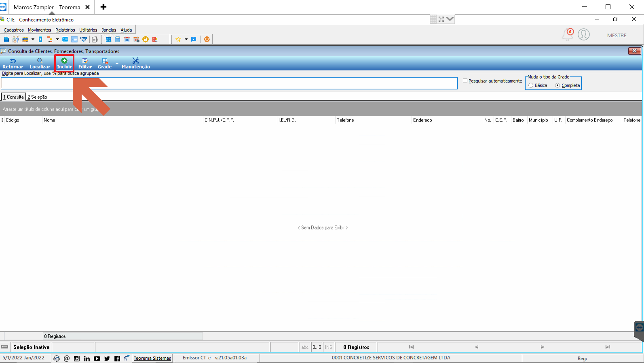The width and height of the screenshot is (644, 363).
Task: Open the Facebook icon in status bar
Action: coord(117,359)
